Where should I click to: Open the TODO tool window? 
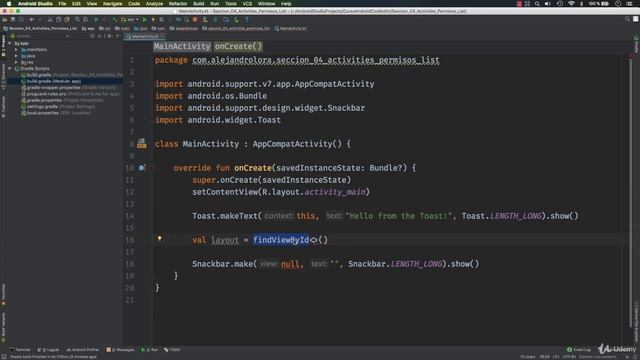tap(172, 350)
